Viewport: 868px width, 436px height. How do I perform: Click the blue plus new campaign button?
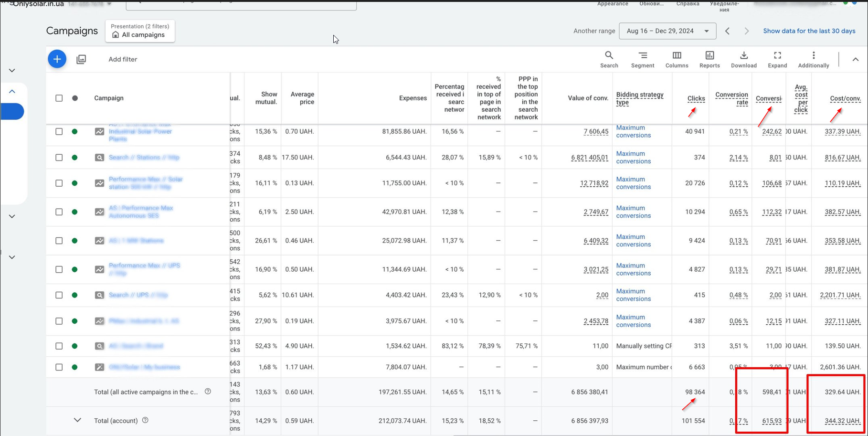tap(57, 59)
